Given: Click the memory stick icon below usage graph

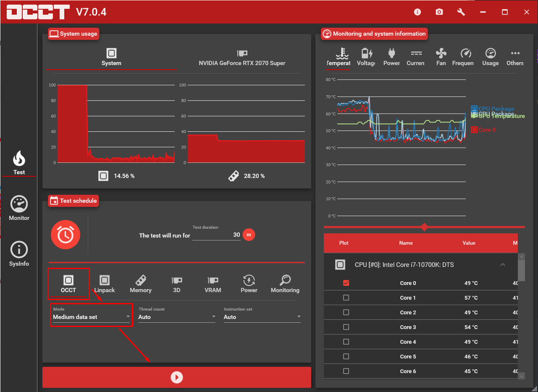Looking at the screenshot, I should (x=234, y=176).
